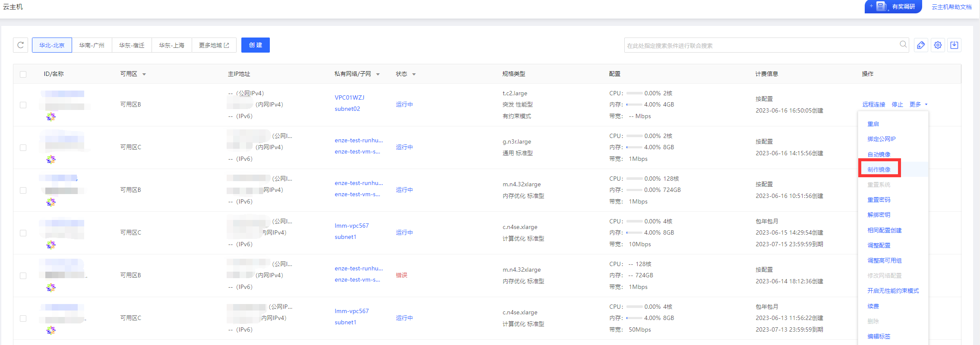Open subnet1 link in the 10Mbps row
Screen dimensions: 980x345
tap(345, 237)
